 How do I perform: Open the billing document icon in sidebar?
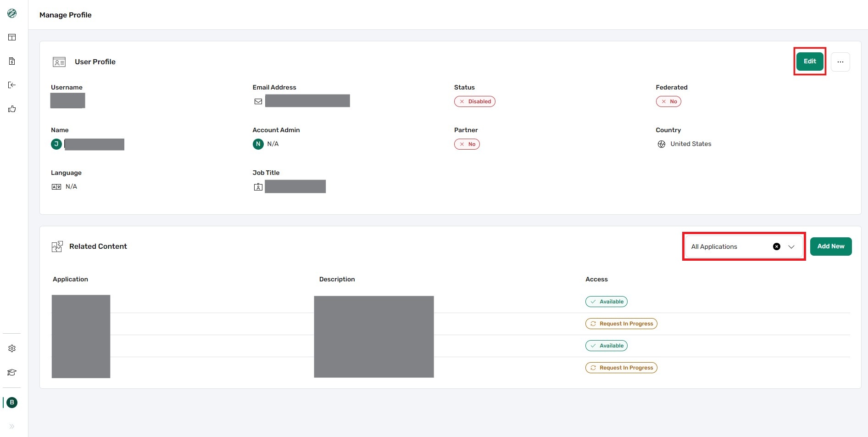pos(12,61)
